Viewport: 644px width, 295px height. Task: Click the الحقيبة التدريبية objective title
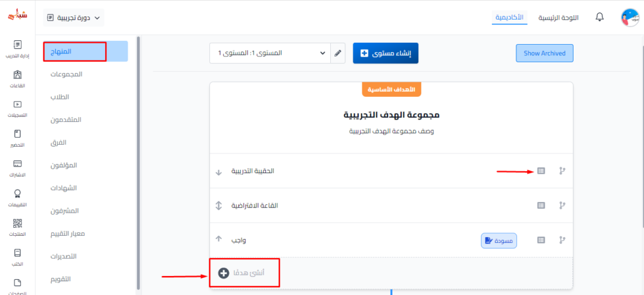coord(253,171)
